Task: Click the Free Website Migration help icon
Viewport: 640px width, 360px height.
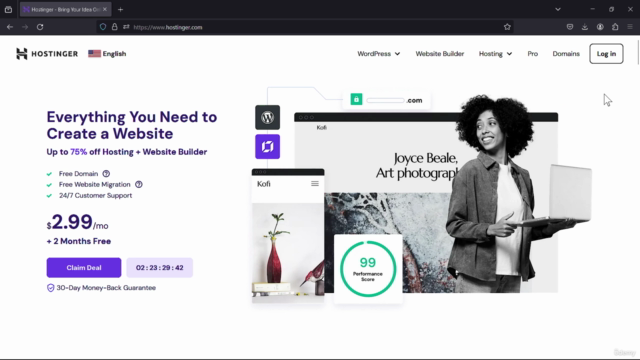Action: 139,184
